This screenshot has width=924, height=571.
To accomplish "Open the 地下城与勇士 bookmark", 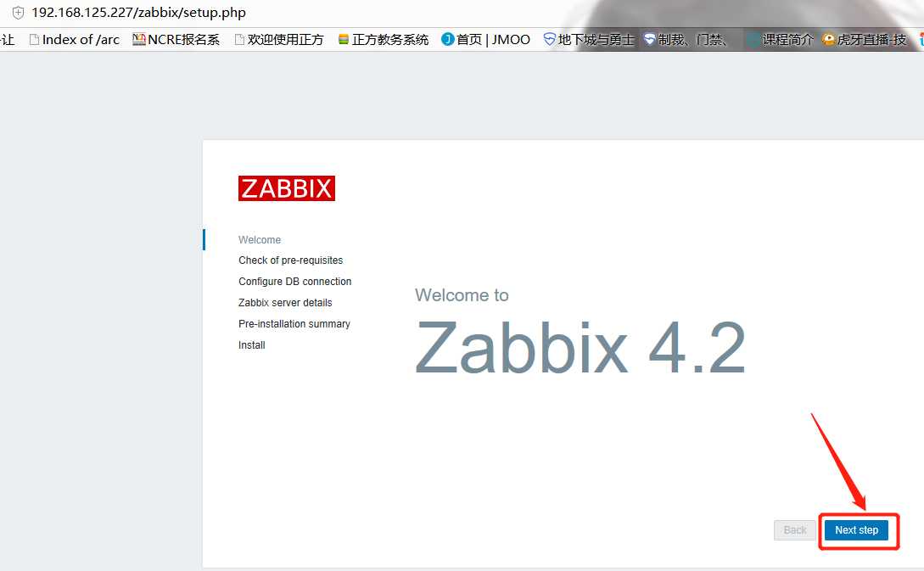I will [x=589, y=40].
